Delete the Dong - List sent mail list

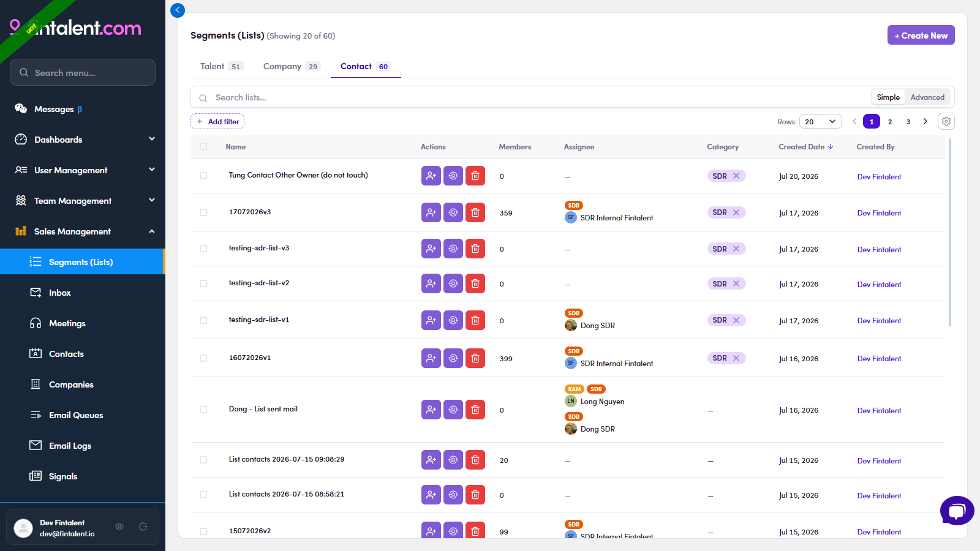pos(475,410)
